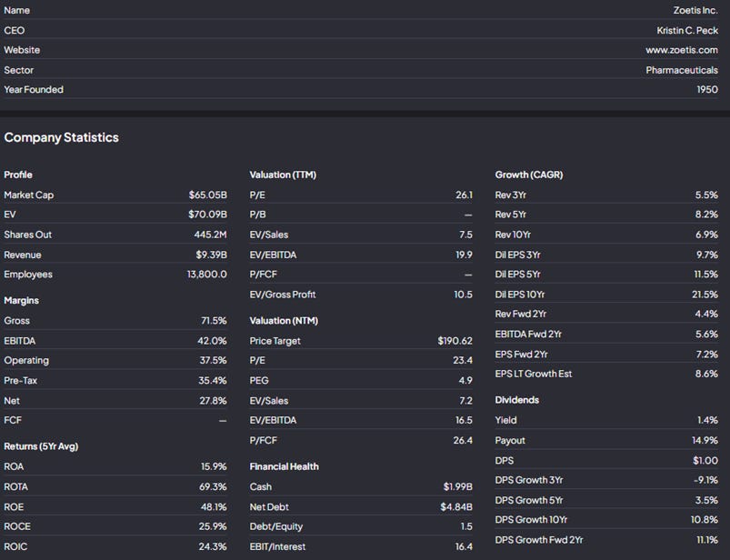Click the ROE value 48.1%
Image resolution: width=730 pixels, height=560 pixels.
click(x=214, y=506)
